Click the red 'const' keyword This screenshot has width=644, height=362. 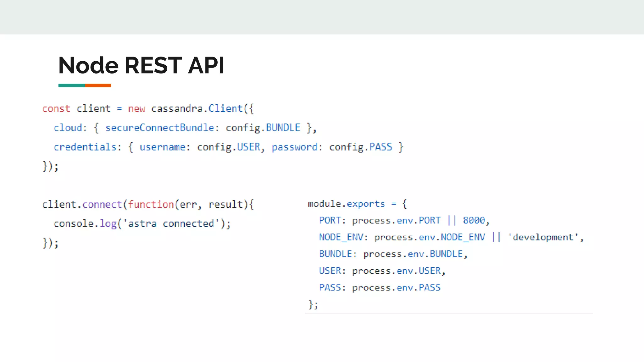tap(56, 109)
